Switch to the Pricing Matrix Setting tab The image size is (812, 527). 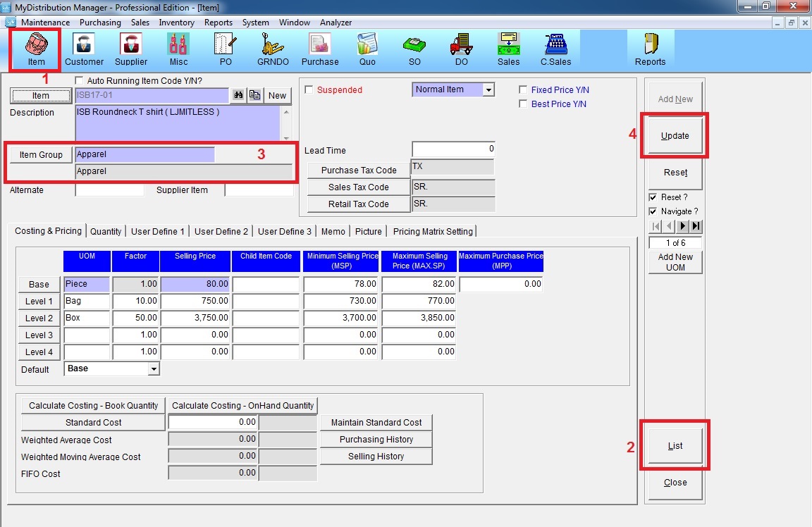click(x=433, y=231)
